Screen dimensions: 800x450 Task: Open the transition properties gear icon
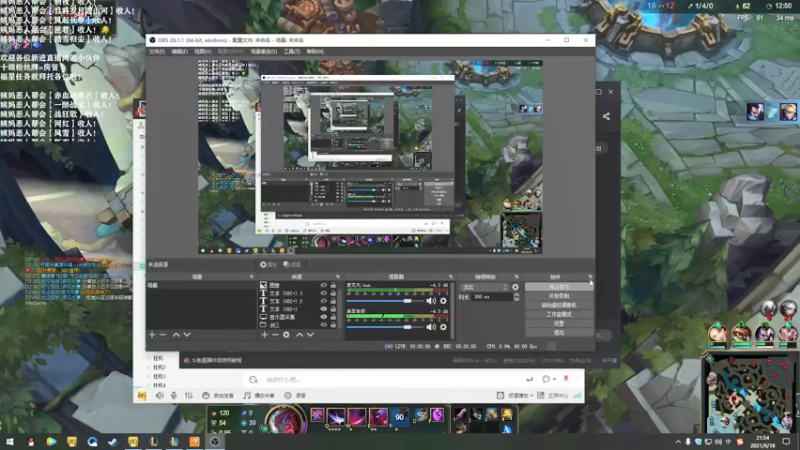[x=515, y=287]
